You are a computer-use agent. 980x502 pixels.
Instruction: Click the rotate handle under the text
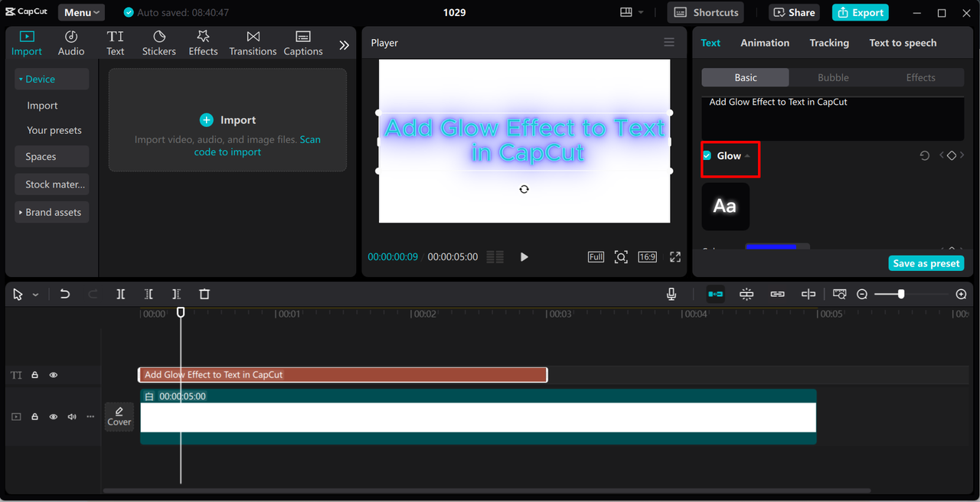pos(524,189)
